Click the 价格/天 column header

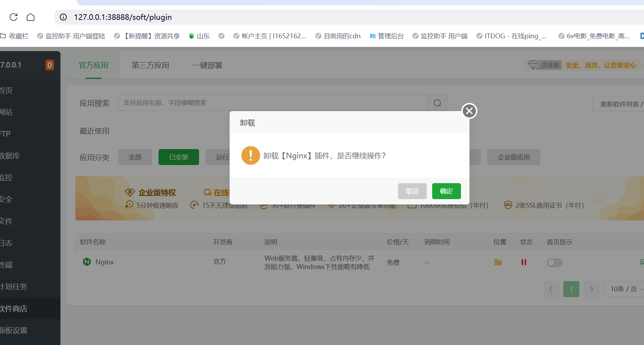tap(398, 242)
